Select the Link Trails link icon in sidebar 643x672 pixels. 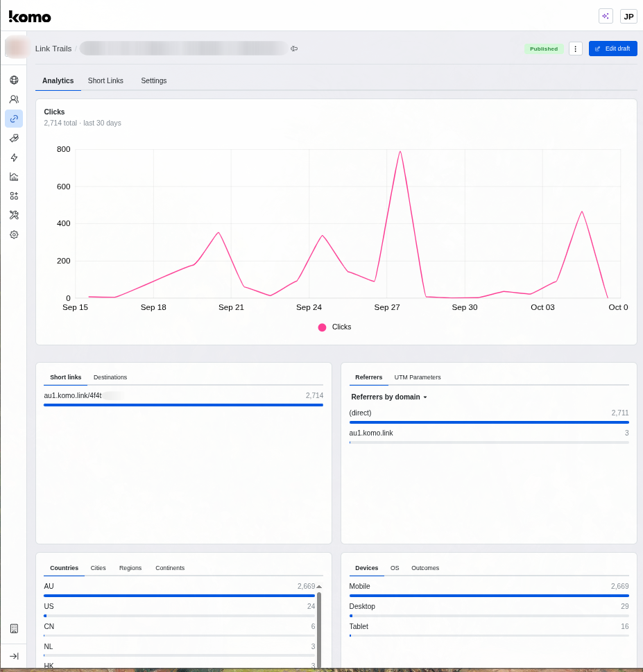pos(14,119)
